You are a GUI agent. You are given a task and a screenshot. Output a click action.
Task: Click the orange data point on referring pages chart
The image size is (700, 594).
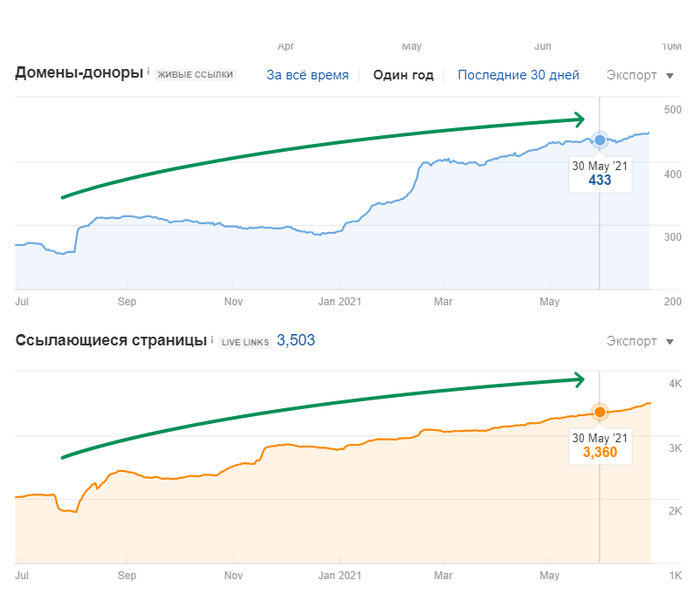tap(600, 413)
